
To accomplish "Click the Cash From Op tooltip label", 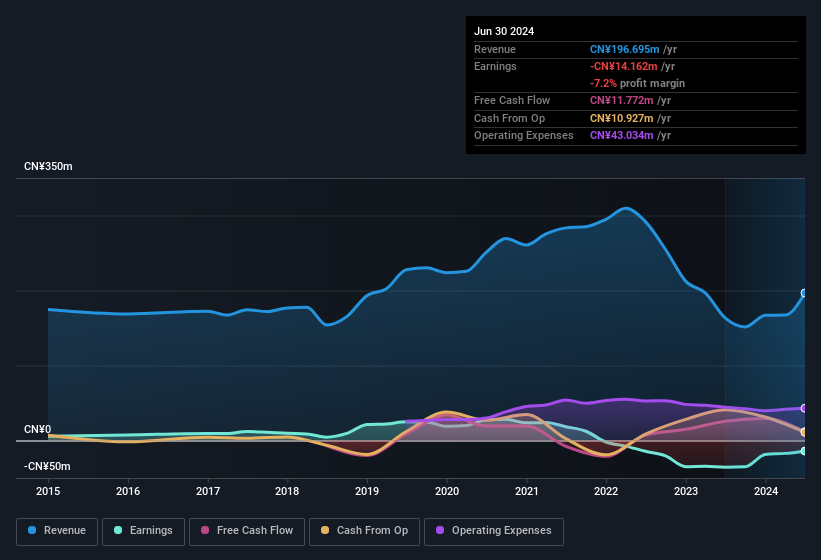I will [509, 118].
